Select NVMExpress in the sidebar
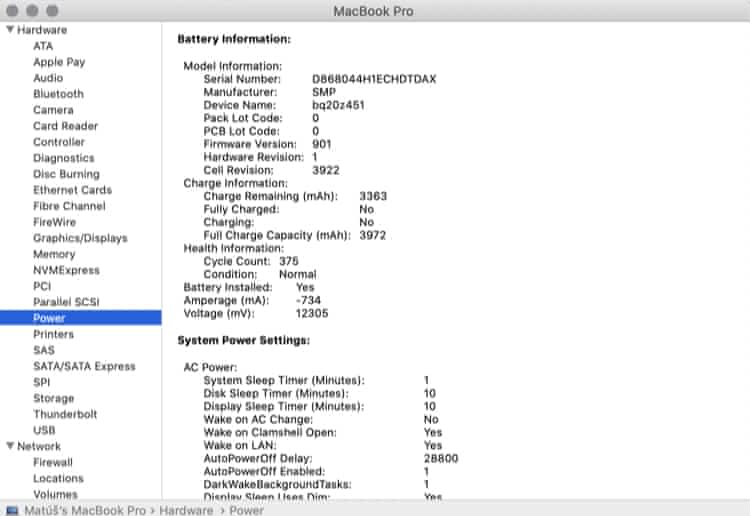Viewport: 750px width, 516px height. click(x=66, y=270)
